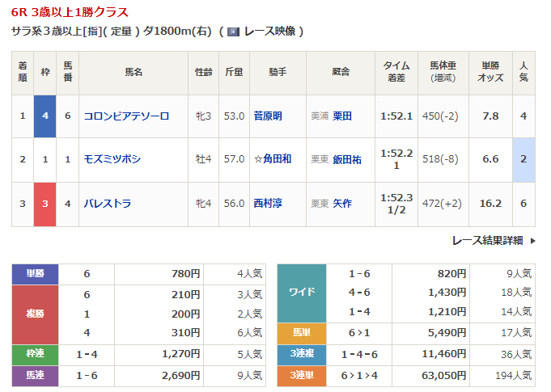Click the 馬連 bet type label
551x392 pixels.
coord(35,375)
